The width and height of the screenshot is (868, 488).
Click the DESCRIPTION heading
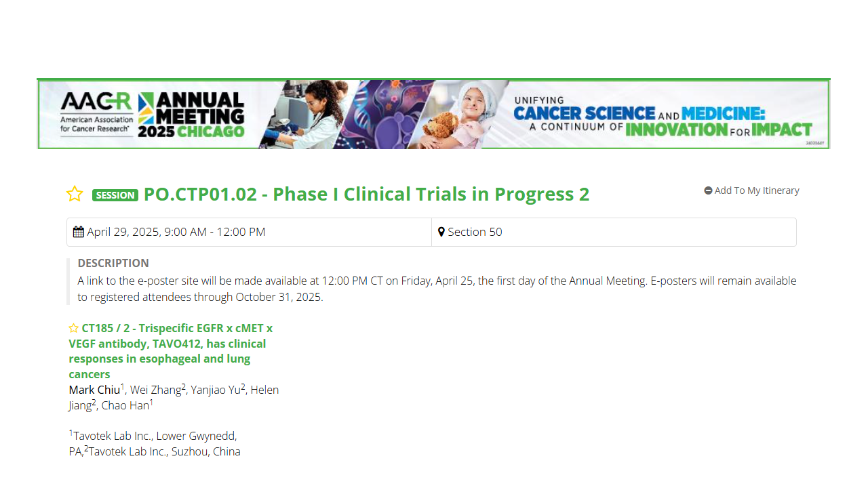click(113, 263)
